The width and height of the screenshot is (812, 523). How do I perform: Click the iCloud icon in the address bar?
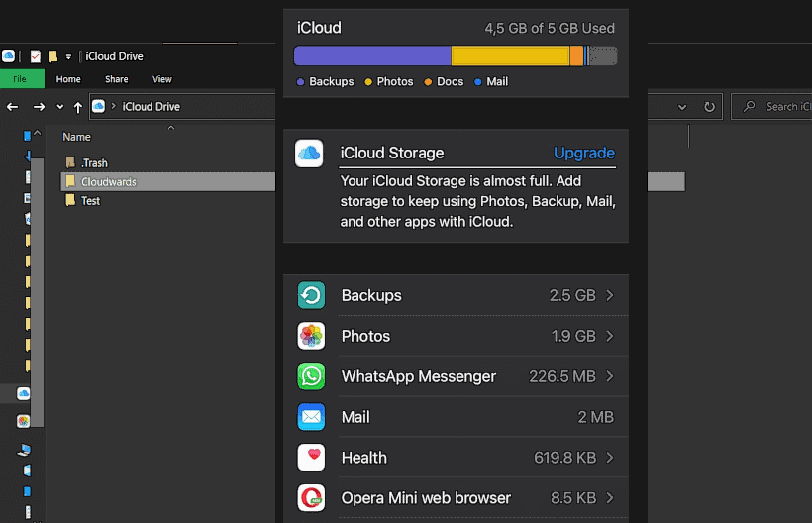tap(98, 106)
